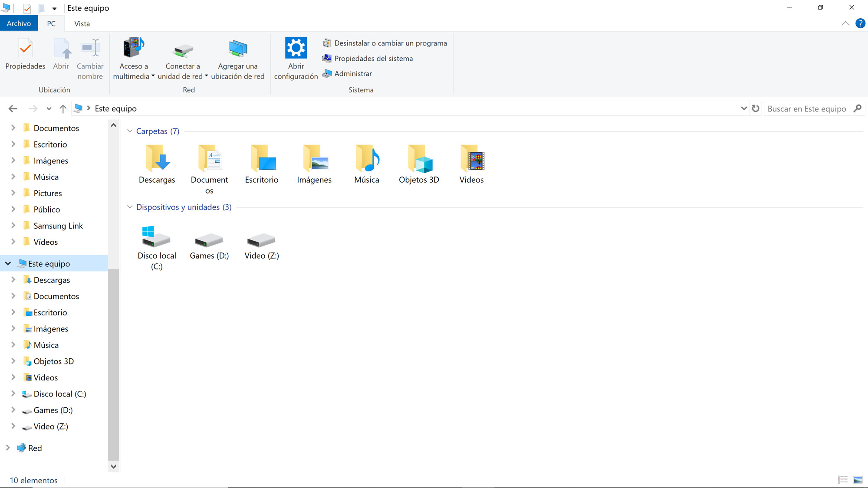The width and height of the screenshot is (868, 488).
Task: Go back with the back arrow
Action: [x=13, y=108]
